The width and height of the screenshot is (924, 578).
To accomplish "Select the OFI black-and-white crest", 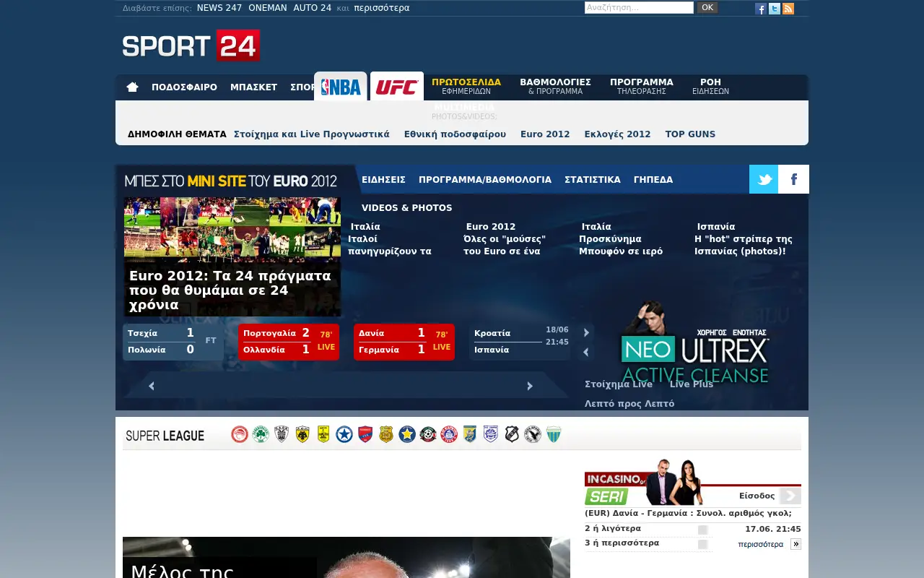I will coord(512,434).
